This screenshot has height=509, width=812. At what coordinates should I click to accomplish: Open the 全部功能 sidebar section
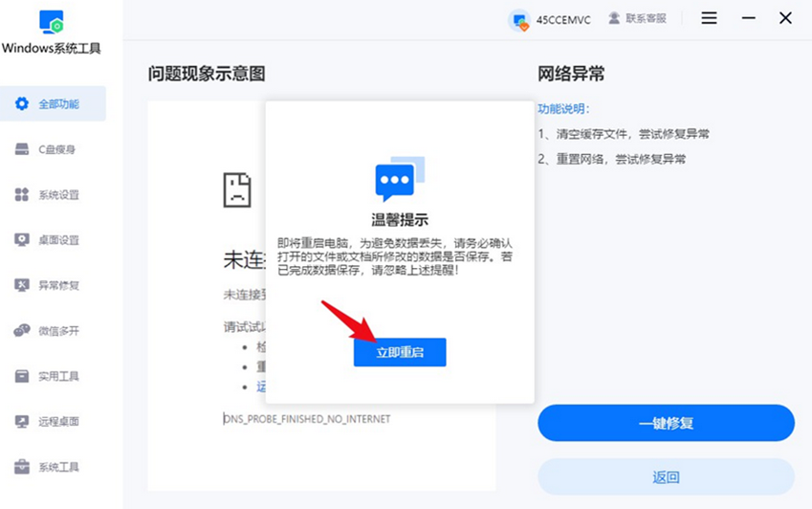pyautogui.click(x=53, y=103)
